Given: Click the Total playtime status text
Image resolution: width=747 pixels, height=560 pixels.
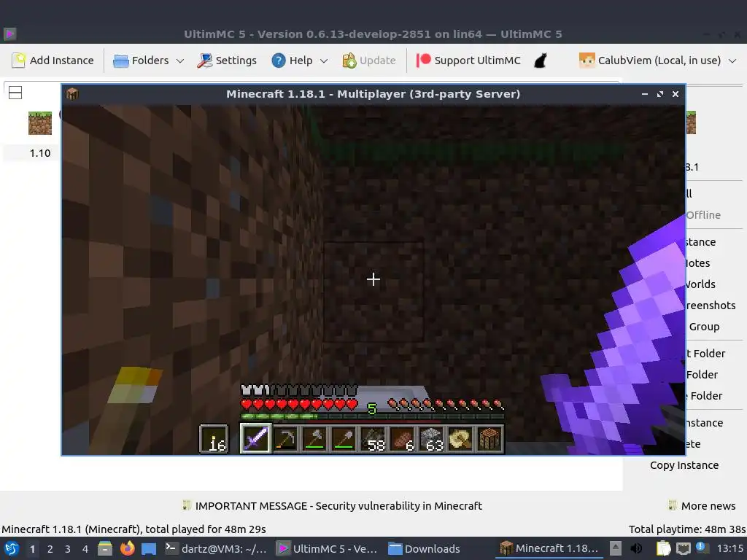Looking at the screenshot, I should tap(687, 529).
